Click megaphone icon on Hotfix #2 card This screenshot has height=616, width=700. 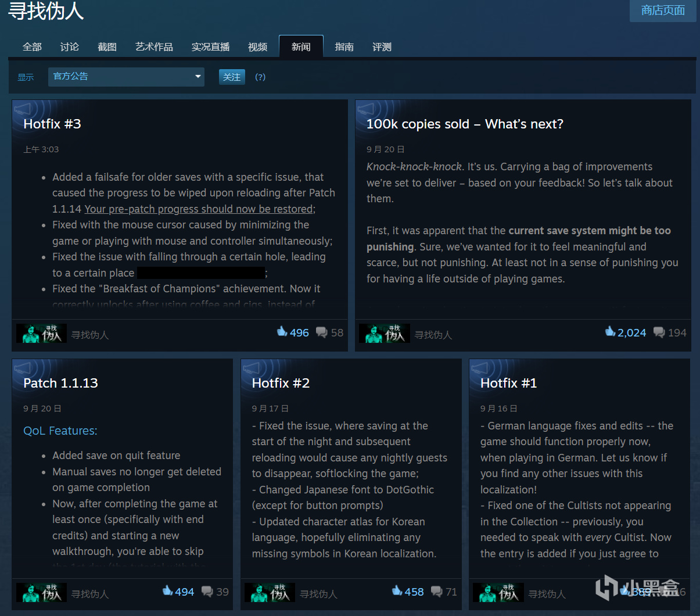point(252,367)
